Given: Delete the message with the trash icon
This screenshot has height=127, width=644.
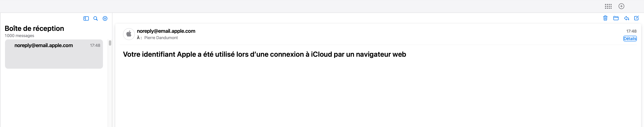Looking at the screenshot, I should point(605,18).
